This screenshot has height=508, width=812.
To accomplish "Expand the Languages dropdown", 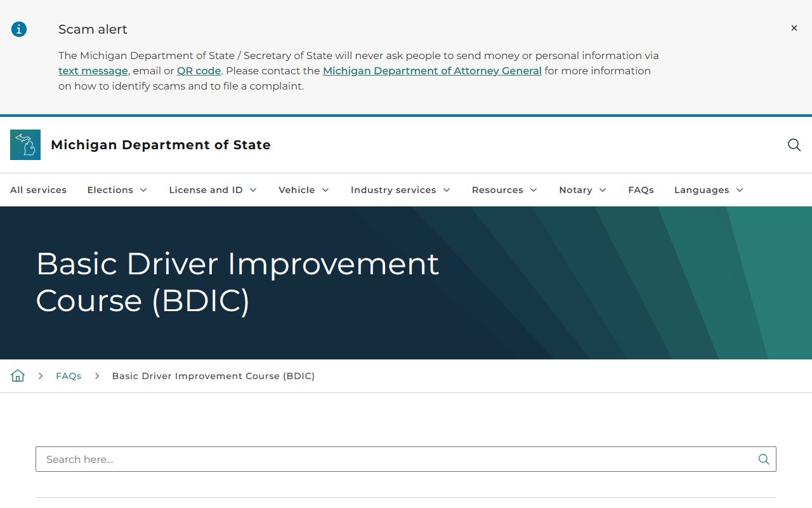I will (709, 190).
